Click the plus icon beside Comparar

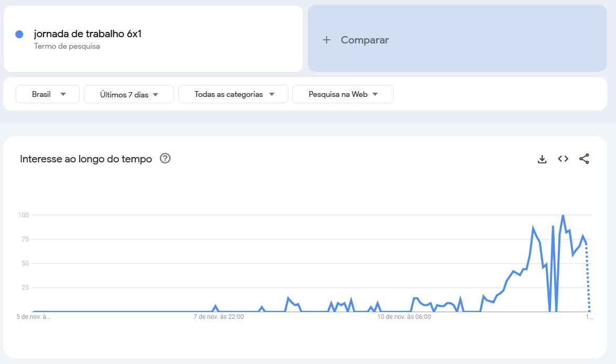pos(327,40)
